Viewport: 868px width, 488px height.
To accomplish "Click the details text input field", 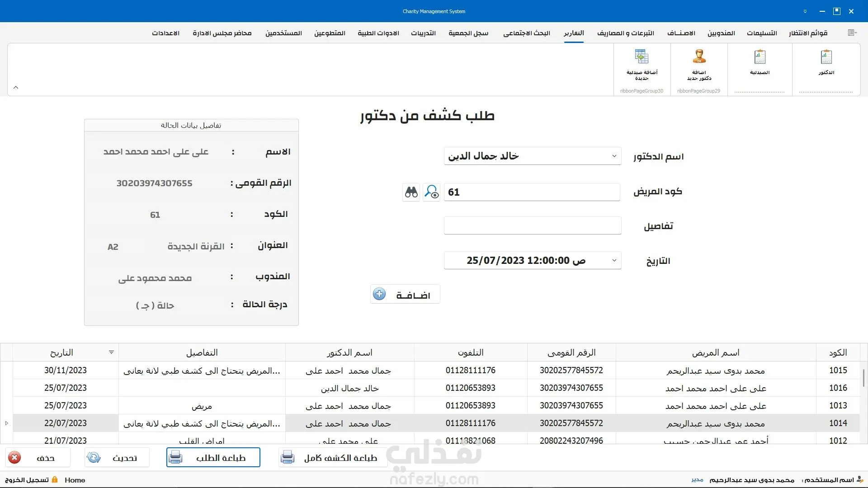I will tap(532, 225).
